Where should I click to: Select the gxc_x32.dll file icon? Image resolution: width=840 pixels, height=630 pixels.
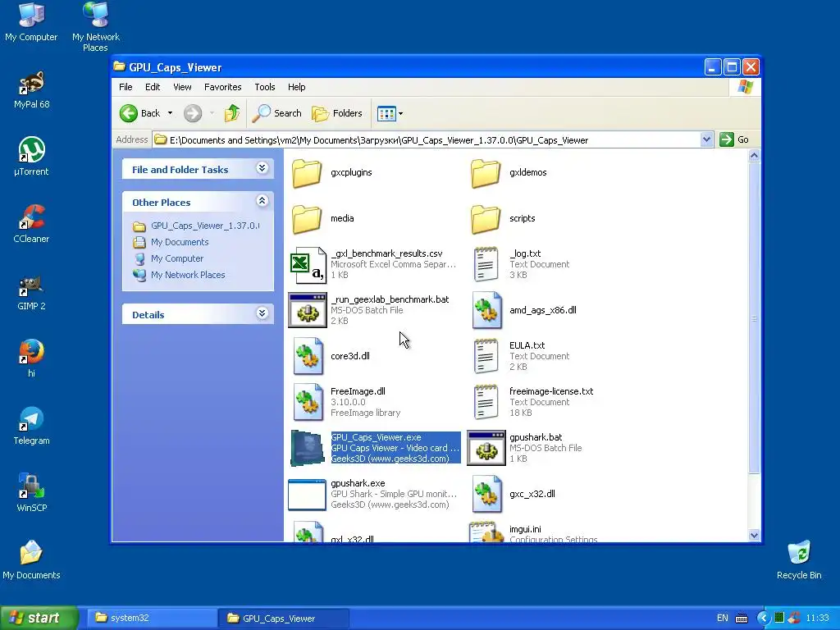487,495
